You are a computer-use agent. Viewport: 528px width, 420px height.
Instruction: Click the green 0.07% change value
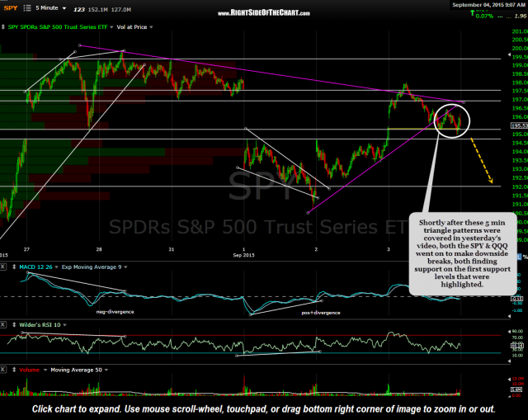coord(484,16)
